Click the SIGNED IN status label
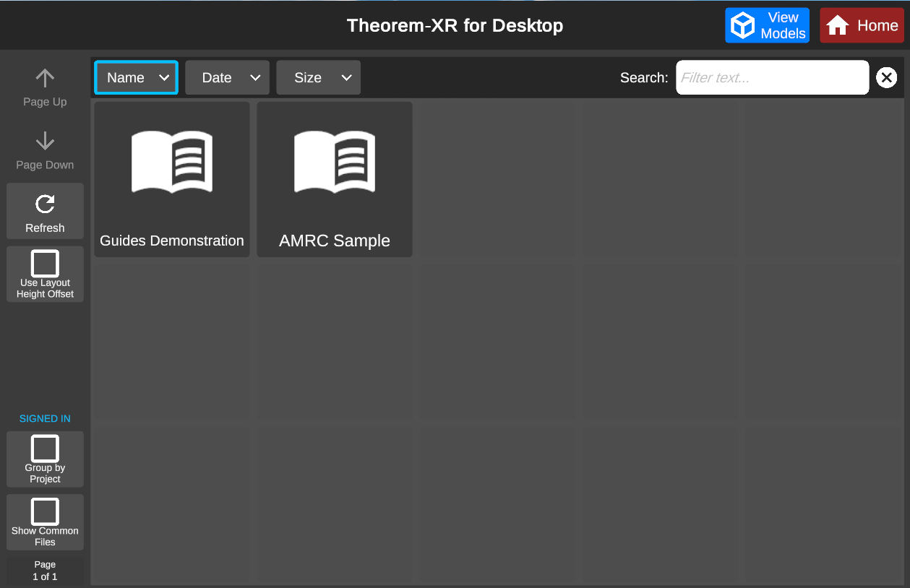This screenshot has width=910, height=588. [45, 418]
